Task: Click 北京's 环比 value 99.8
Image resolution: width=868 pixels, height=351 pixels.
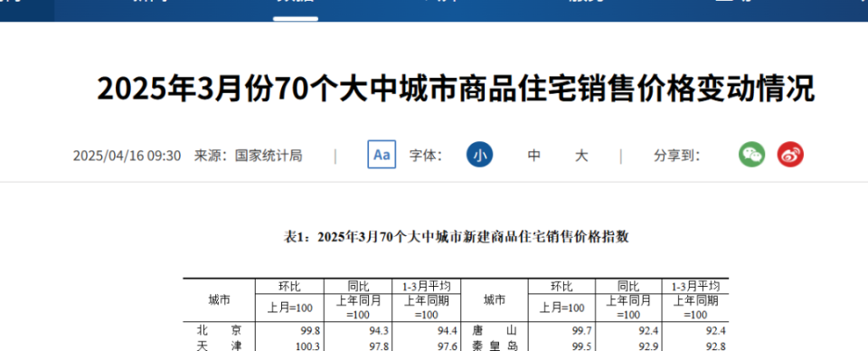Action: (x=310, y=331)
